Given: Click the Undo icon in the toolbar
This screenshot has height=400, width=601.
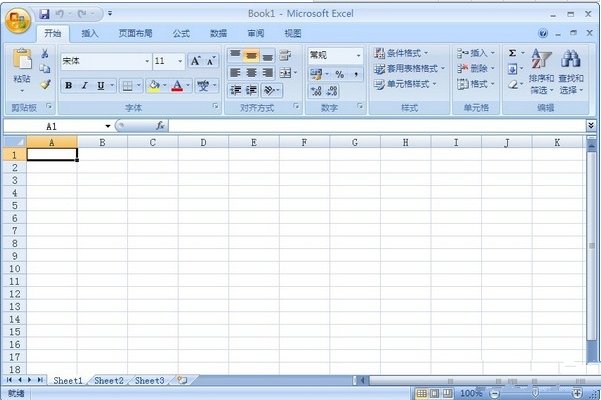Looking at the screenshot, I should point(60,14).
